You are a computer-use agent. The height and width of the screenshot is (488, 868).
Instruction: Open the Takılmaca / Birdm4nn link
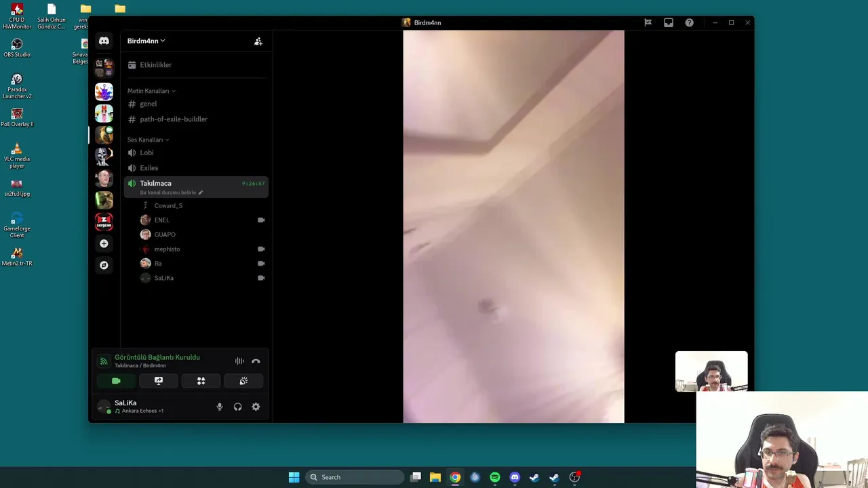tap(140, 366)
